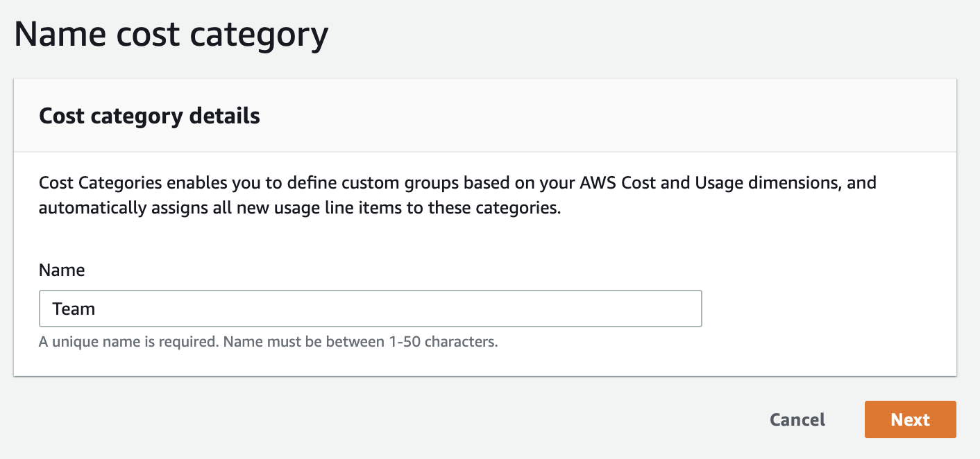Screen dimensions: 980x459
Task: Click the Name label above the field
Action: [62, 270]
